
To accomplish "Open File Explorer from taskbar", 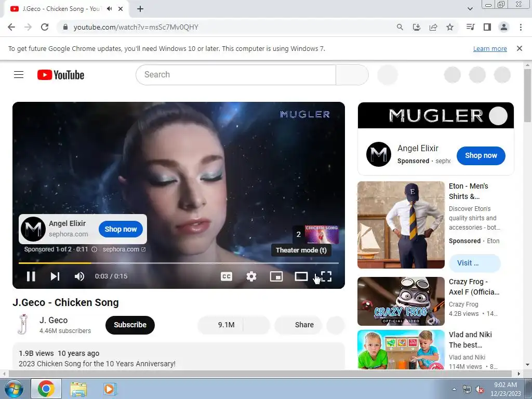I will pos(78,389).
